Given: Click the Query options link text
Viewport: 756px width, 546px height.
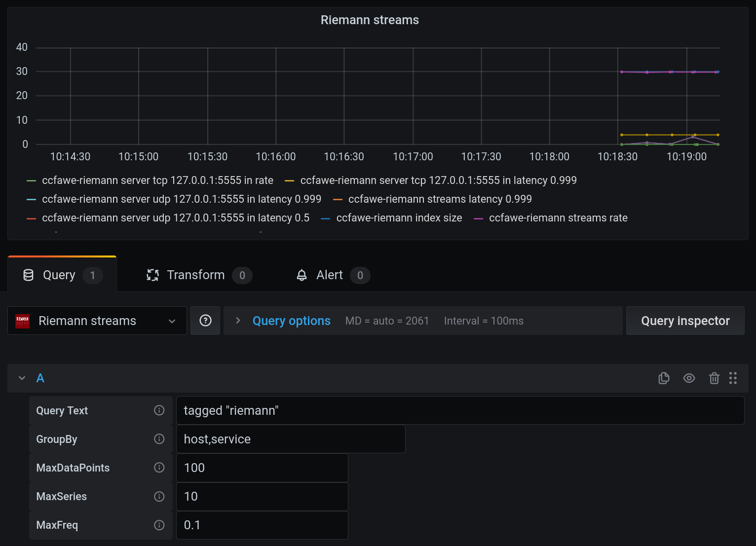Looking at the screenshot, I should [292, 321].
